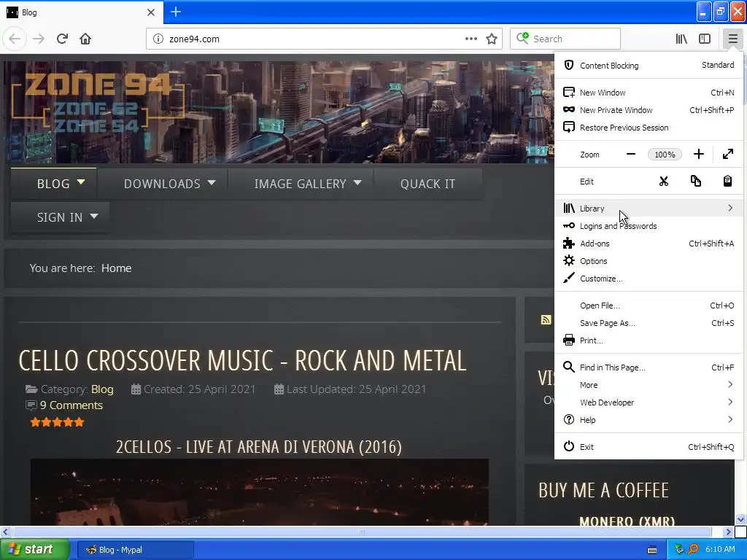Open the SIGN IN dropdown
The width and height of the screenshot is (747, 560).
(x=60, y=217)
